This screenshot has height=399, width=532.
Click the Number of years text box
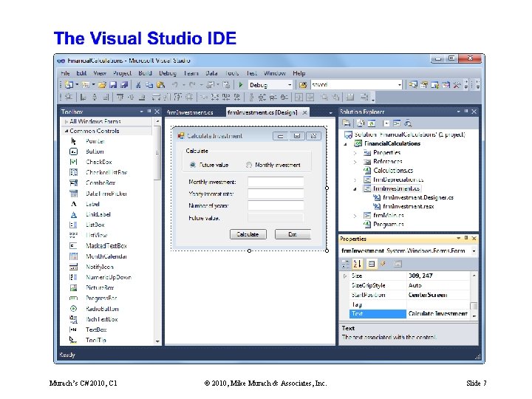(276, 205)
